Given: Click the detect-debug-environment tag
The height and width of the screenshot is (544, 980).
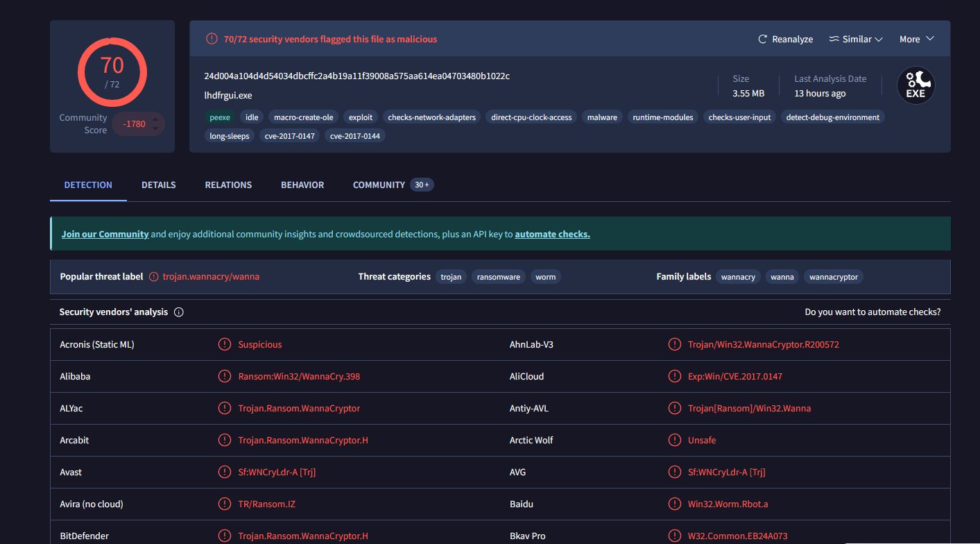Looking at the screenshot, I should coord(833,117).
